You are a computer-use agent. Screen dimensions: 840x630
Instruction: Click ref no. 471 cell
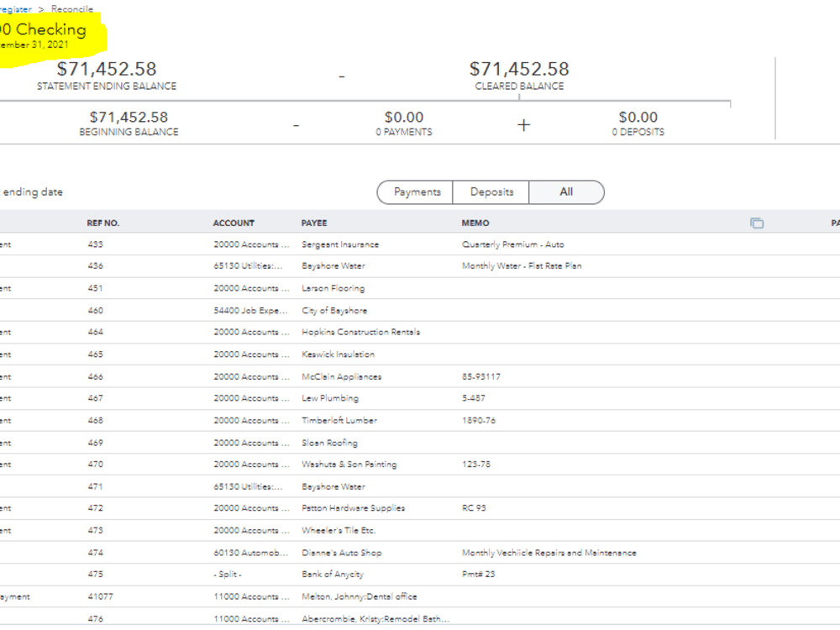[96, 486]
